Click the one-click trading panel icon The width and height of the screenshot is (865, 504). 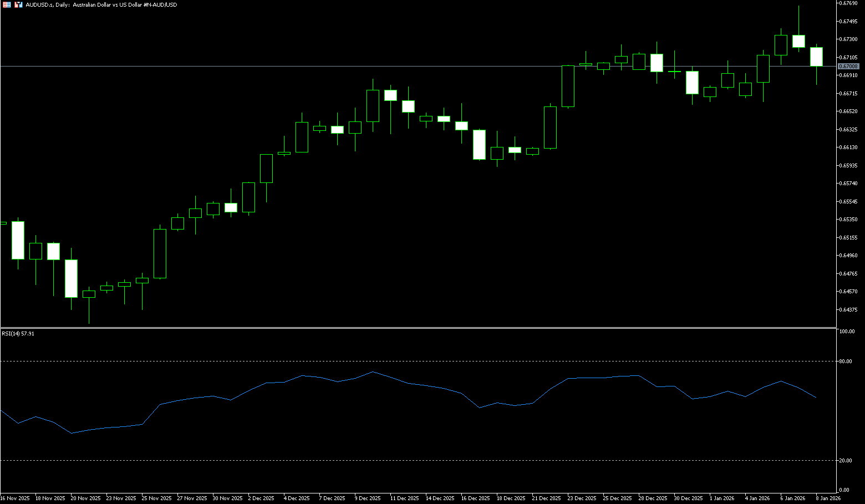click(x=18, y=4)
